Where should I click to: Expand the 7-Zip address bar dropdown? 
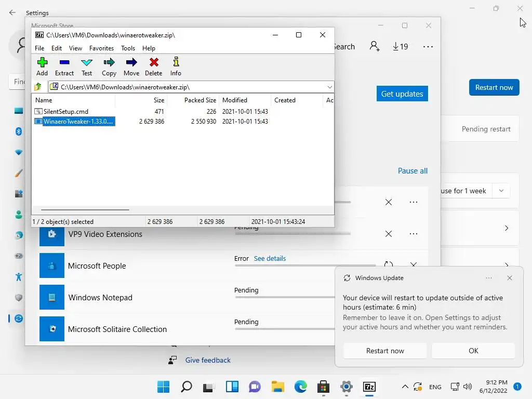(x=329, y=87)
